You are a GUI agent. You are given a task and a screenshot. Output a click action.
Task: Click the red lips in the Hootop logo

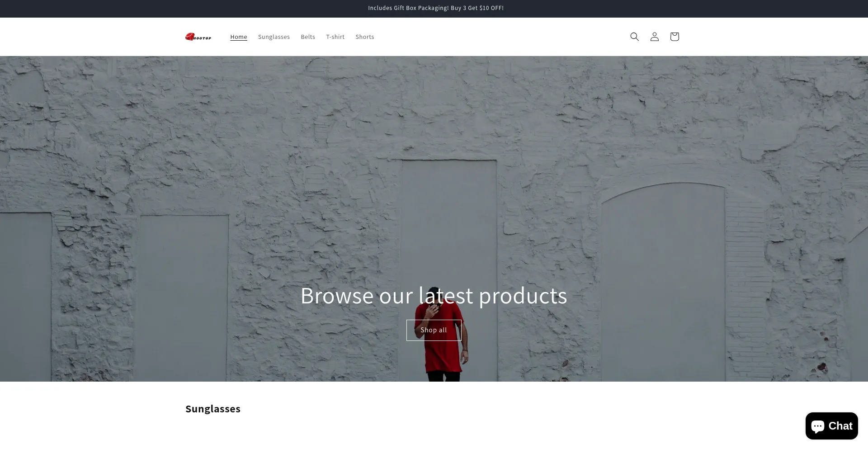[x=189, y=37]
